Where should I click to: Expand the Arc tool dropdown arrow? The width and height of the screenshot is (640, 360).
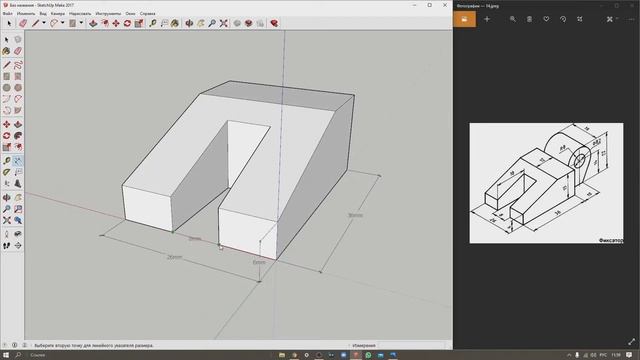[x=62, y=23]
